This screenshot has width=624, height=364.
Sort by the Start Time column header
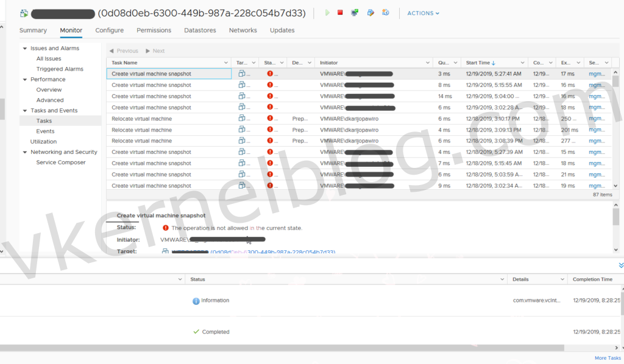(480, 63)
